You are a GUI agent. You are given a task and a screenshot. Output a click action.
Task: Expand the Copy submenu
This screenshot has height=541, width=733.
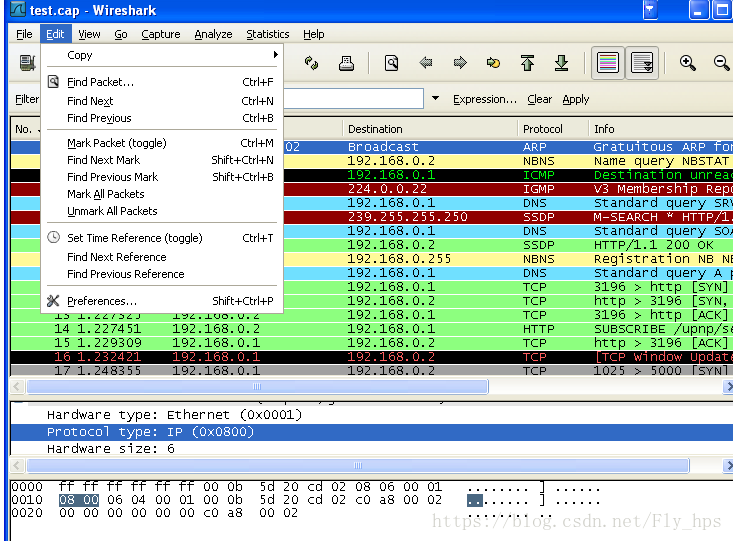tap(162, 55)
